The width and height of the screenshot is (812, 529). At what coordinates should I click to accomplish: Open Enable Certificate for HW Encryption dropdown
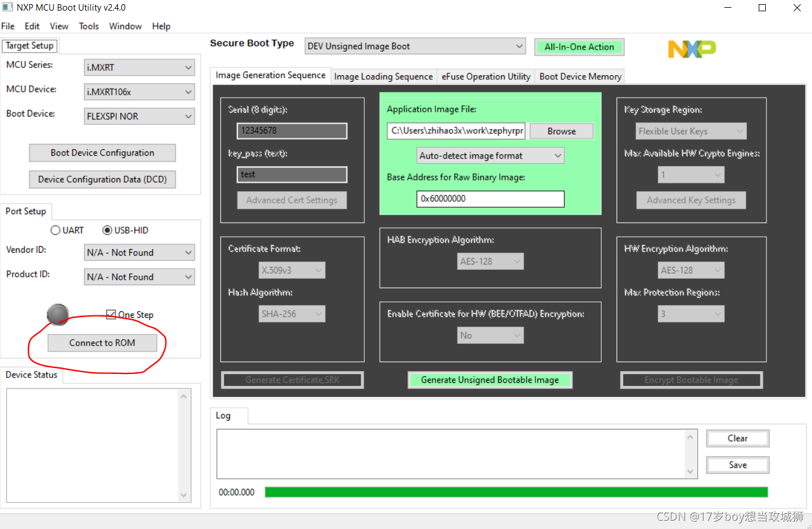pos(489,336)
